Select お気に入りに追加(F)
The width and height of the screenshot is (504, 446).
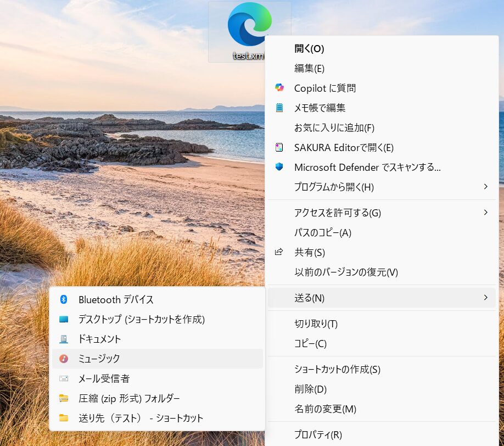click(x=382, y=127)
